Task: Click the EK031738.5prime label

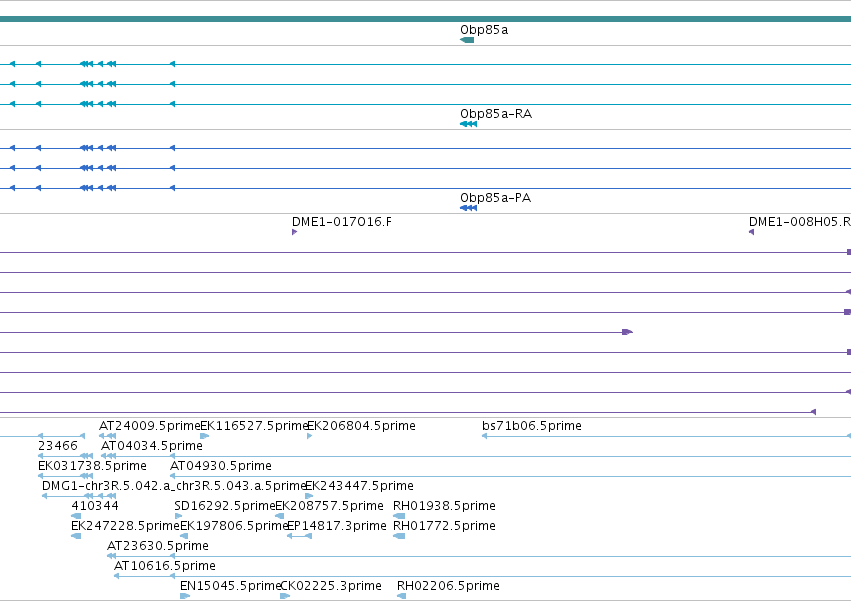Action: click(92, 466)
